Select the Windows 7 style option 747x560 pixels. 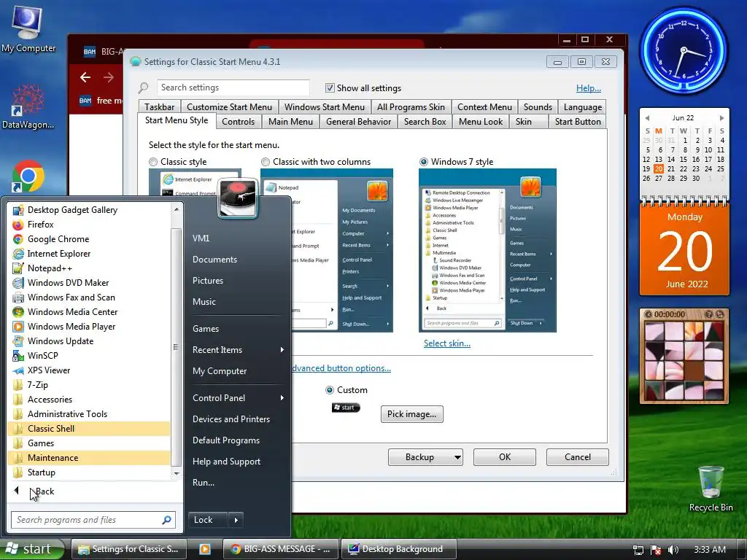(x=424, y=162)
